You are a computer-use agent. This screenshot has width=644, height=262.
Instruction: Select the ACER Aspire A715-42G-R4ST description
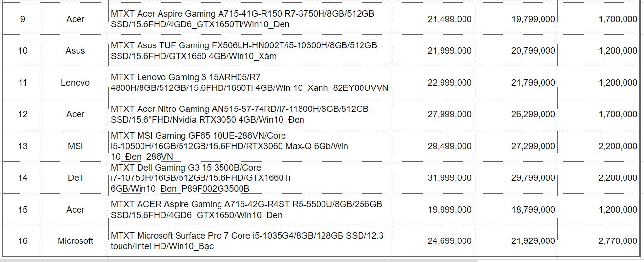coord(249,209)
